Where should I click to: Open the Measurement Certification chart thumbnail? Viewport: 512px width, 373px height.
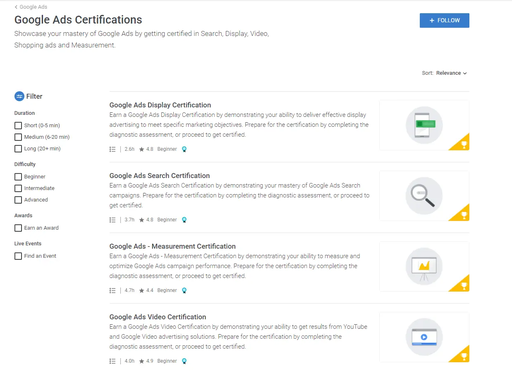(x=424, y=267)
